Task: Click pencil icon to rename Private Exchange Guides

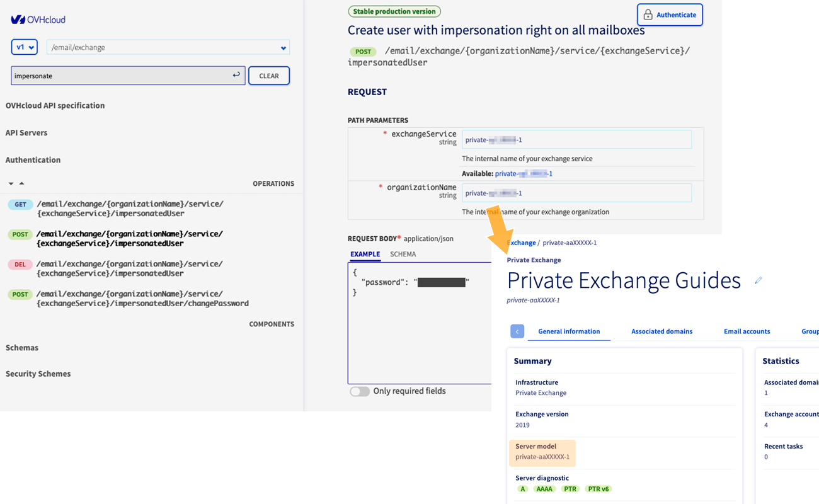Action: click(759, 279)
